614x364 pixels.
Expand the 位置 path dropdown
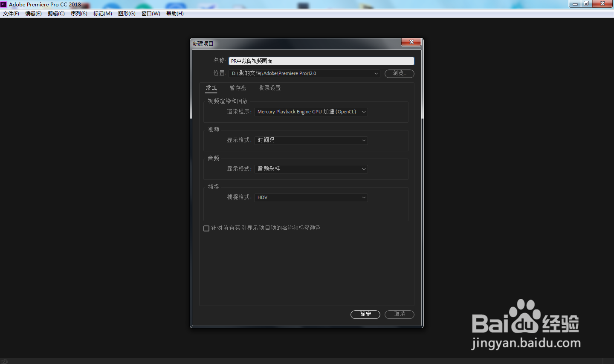(304, 73)
